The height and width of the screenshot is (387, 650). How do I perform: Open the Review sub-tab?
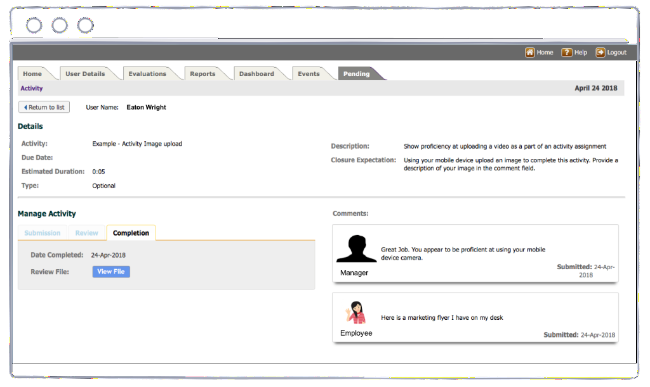point(87,233)
